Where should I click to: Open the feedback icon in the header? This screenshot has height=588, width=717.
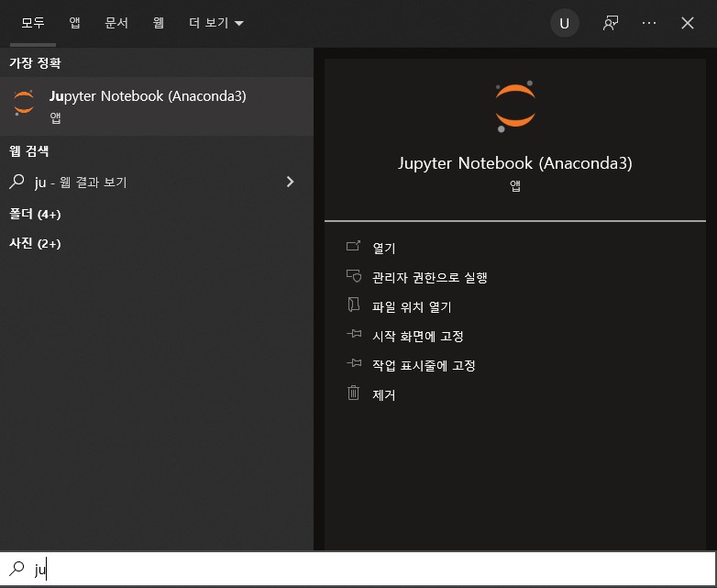(611, 23)
